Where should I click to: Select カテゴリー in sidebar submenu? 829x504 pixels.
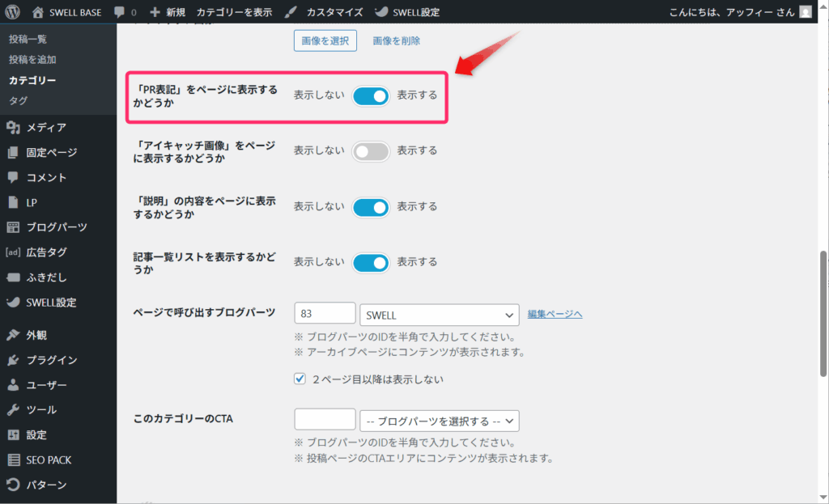click(32, 80)
